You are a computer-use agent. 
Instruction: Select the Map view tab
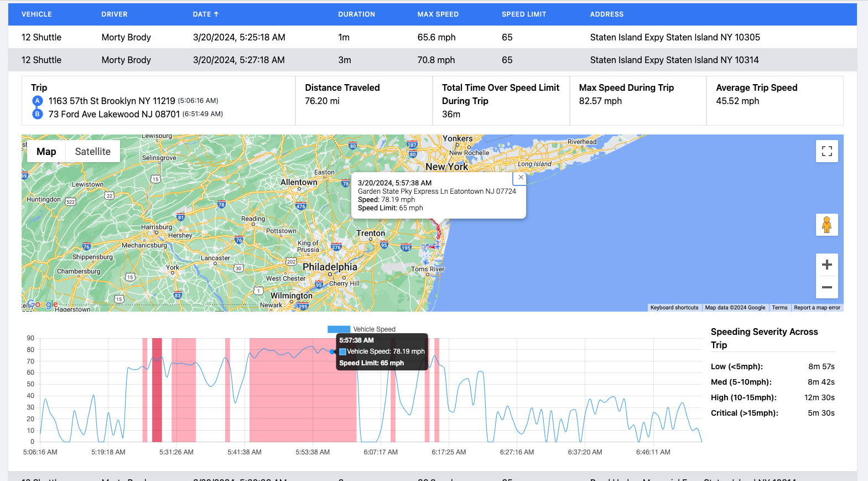pyautogui.click(x=46, y=152)
